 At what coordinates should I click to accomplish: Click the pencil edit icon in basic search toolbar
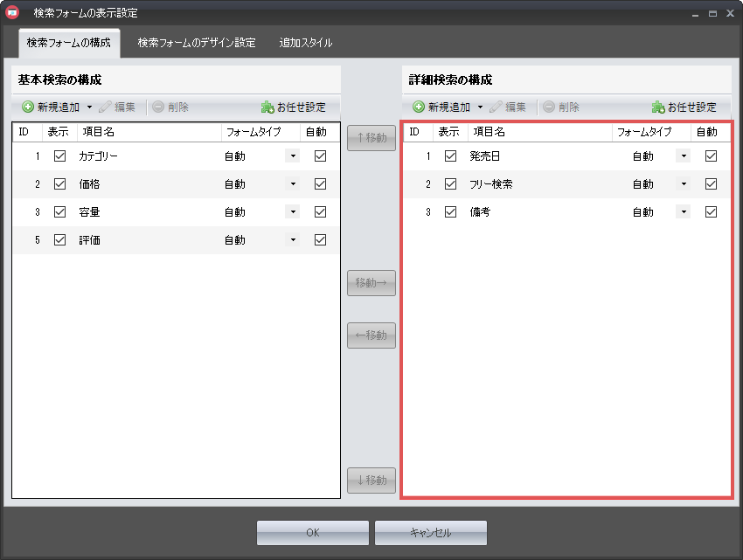coord(105,107)
